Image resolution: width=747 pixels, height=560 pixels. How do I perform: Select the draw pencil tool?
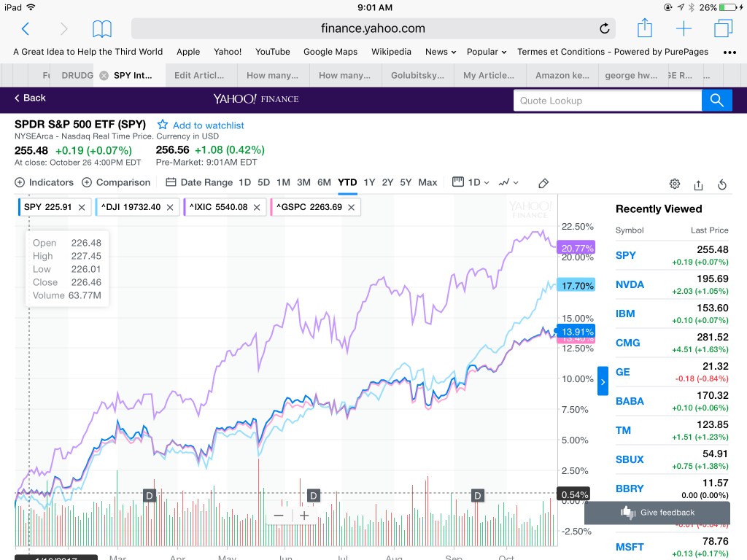543,183
